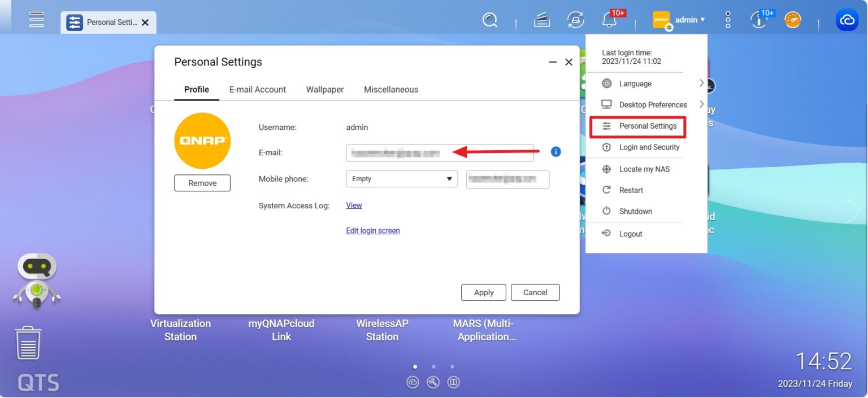
Task: Click into the E-mail input field
Action: coord(440,152)
